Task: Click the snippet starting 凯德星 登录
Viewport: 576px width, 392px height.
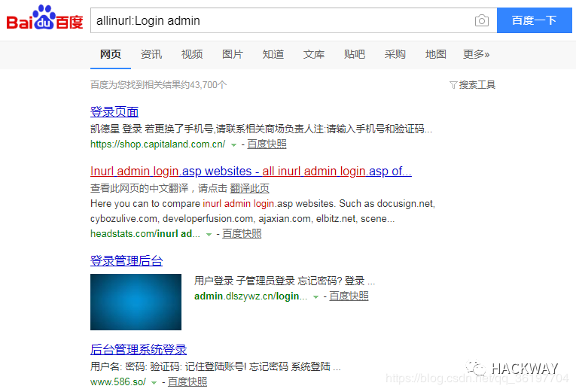Action: (261, 129)
